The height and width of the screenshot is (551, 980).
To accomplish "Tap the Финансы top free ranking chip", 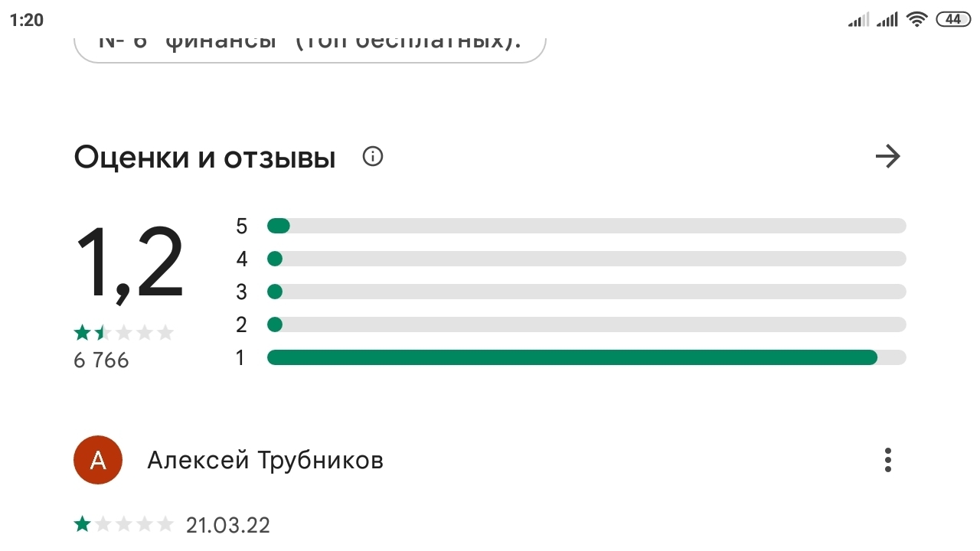I will [309, 43].
